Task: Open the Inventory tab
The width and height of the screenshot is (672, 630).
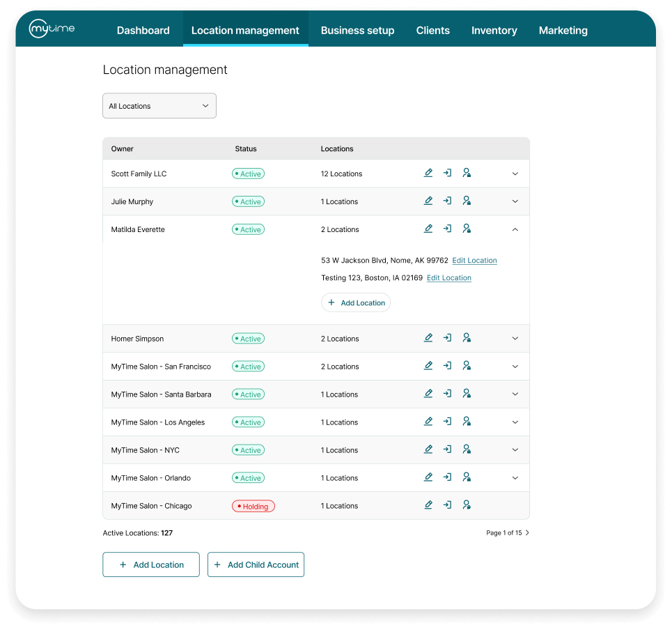Action: 494,31
